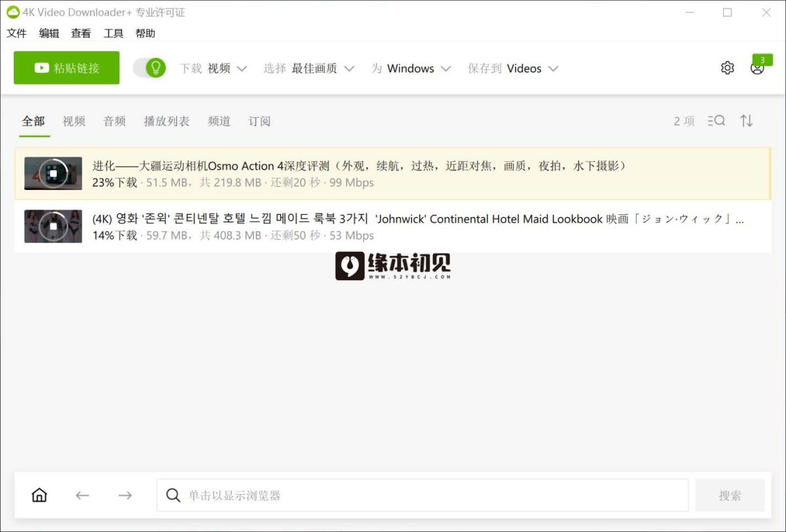Switch to the 音频 tab
This screenshot has width=786, height=532.
[x=115, y=121]
